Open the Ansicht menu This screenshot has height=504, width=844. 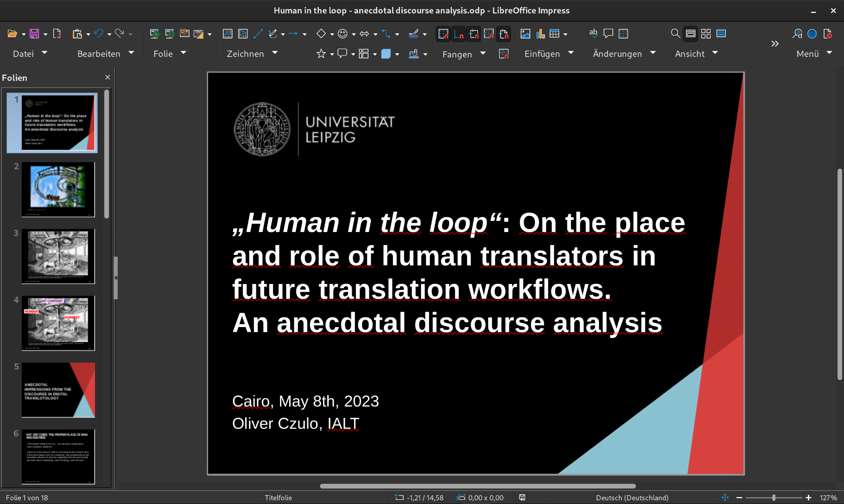pyautogui.click(x=690, y=54)
